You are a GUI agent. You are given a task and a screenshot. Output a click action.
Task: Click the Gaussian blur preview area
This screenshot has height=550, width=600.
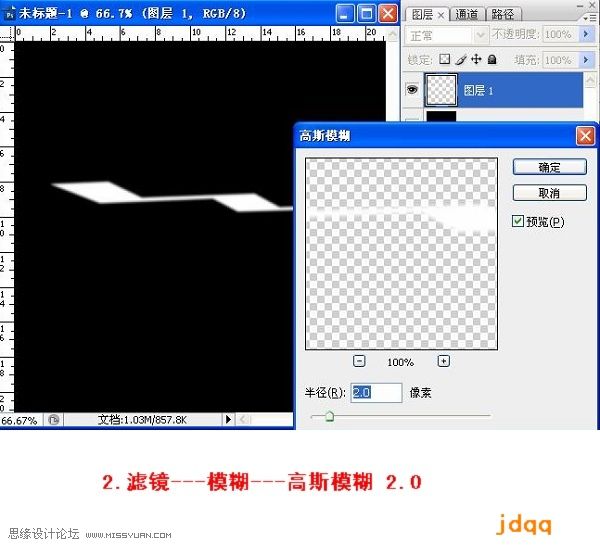pos(401,254)
